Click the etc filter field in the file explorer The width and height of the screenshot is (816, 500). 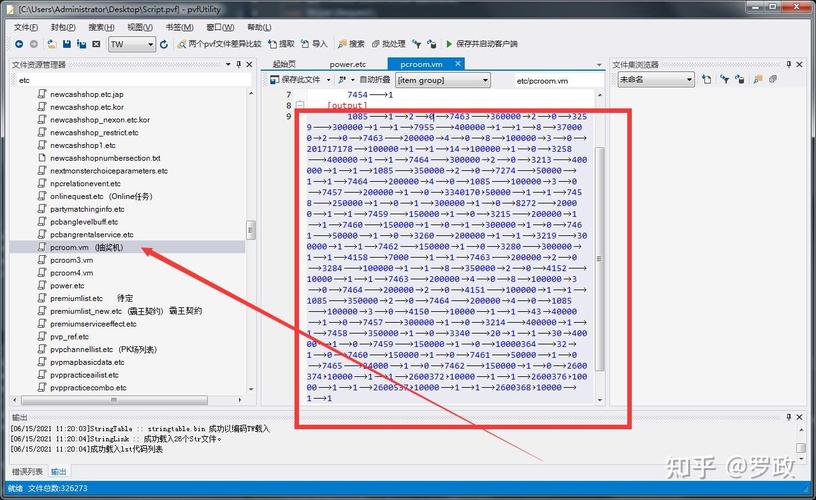[132, 80]
